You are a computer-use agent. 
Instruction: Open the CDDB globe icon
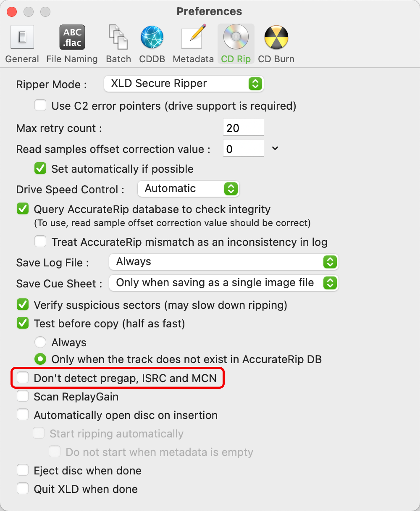[x=152, y=37]
